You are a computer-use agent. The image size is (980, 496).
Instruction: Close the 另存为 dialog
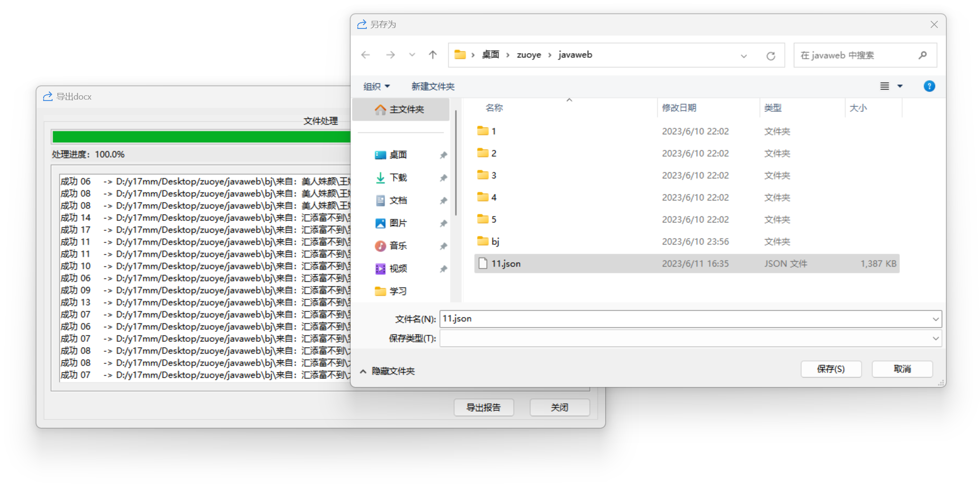click(934, 25)
